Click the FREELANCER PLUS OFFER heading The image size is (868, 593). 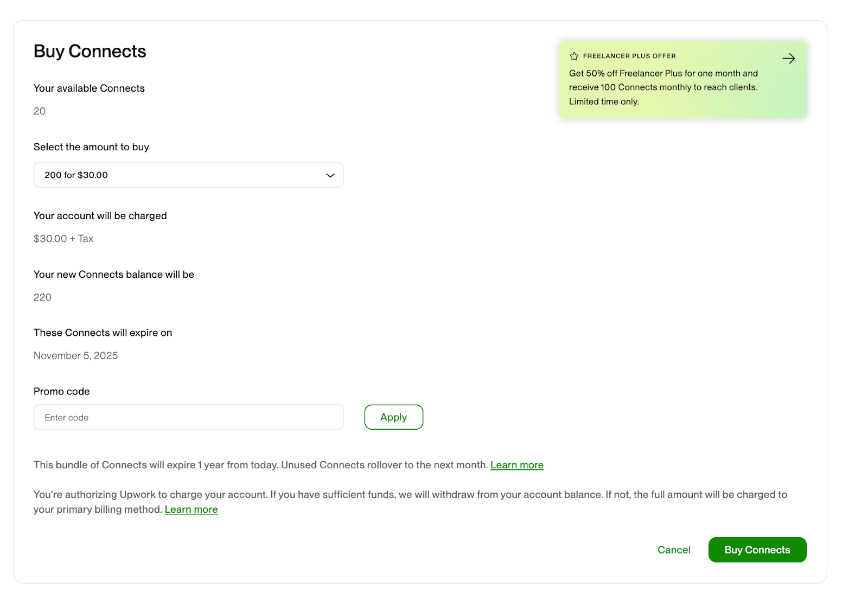coord(629,55)
